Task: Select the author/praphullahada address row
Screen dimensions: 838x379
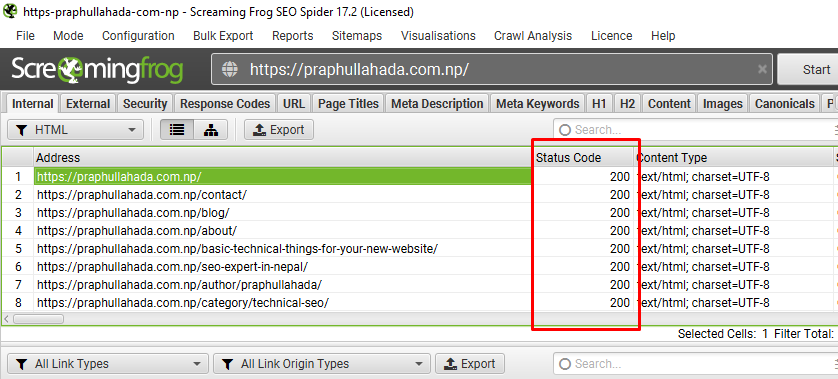Action: coord(283,285)
